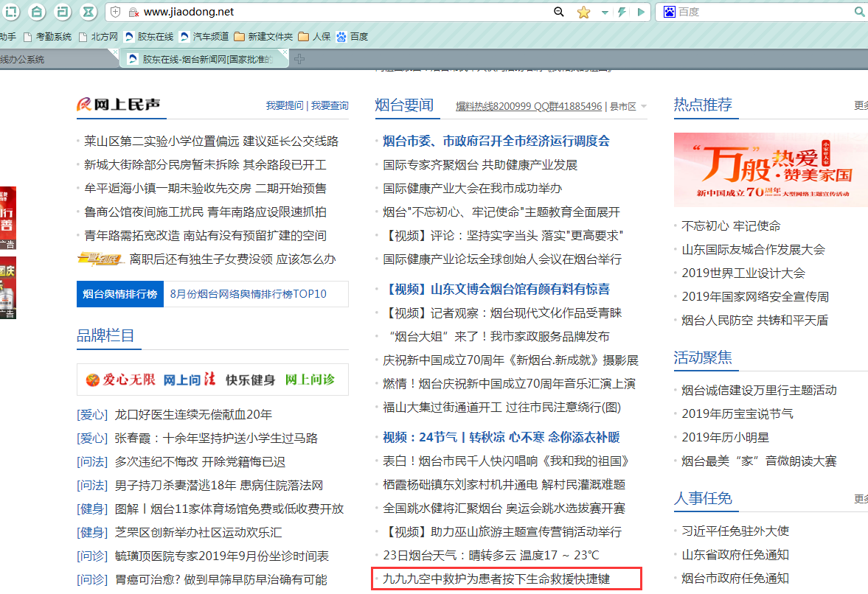The height and width of the screenshot is (594, 868).
Task: Open the 8月份烟台网络舆情排行榜TOP10 link
Action: tap(248, 293)
